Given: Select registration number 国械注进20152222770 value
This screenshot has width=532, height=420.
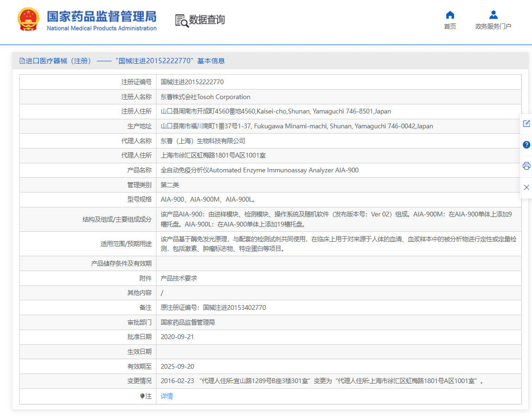Looking at the screenshot, I should tap(192, 82).
